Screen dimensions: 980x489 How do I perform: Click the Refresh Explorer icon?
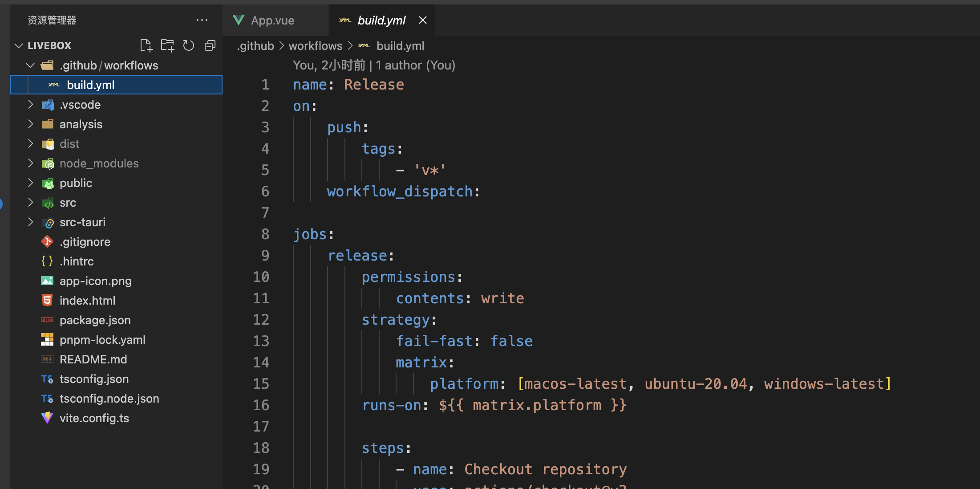tap(188, 45)
